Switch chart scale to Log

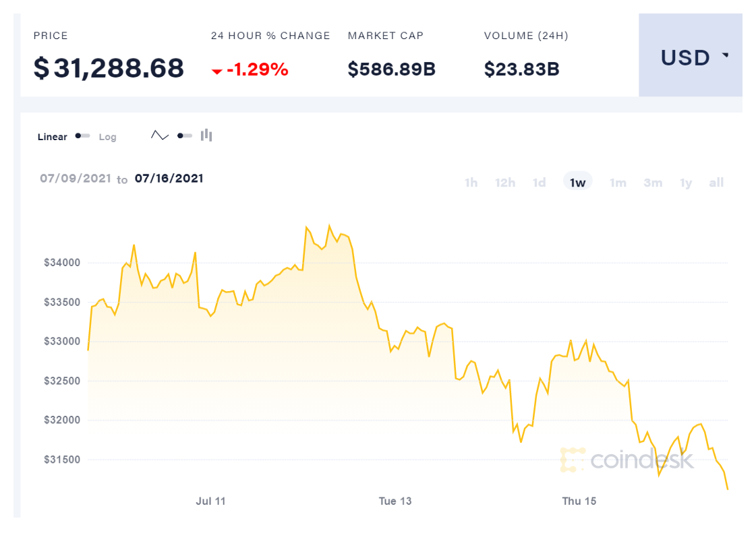tap(108, 137)
